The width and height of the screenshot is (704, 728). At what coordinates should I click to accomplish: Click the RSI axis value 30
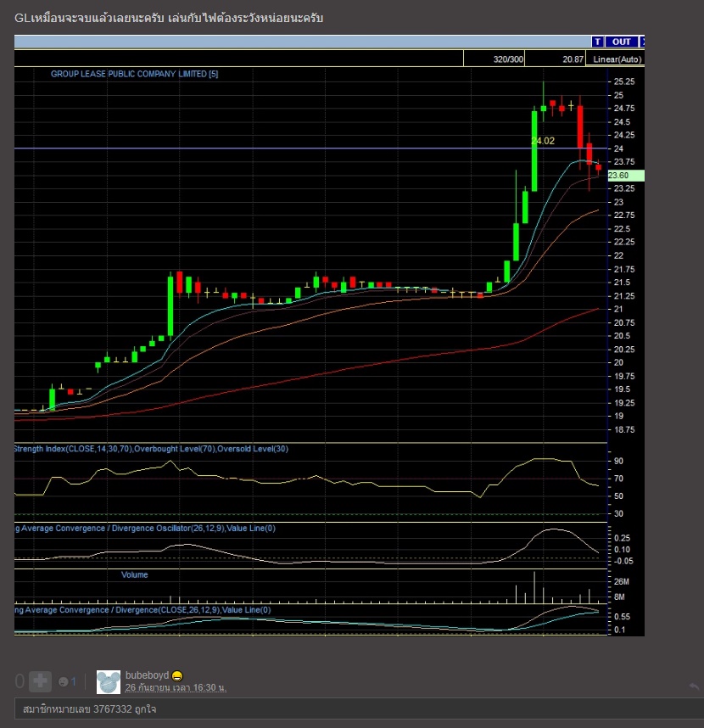click(618, 514)
